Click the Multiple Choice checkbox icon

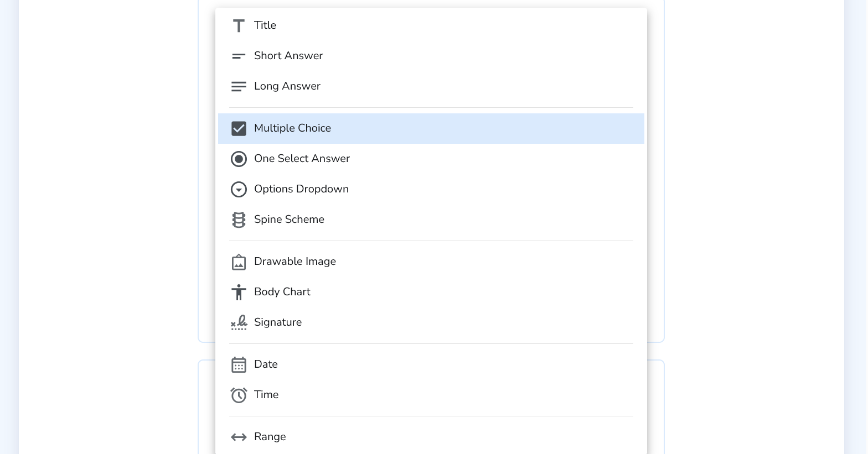point(239,128)
